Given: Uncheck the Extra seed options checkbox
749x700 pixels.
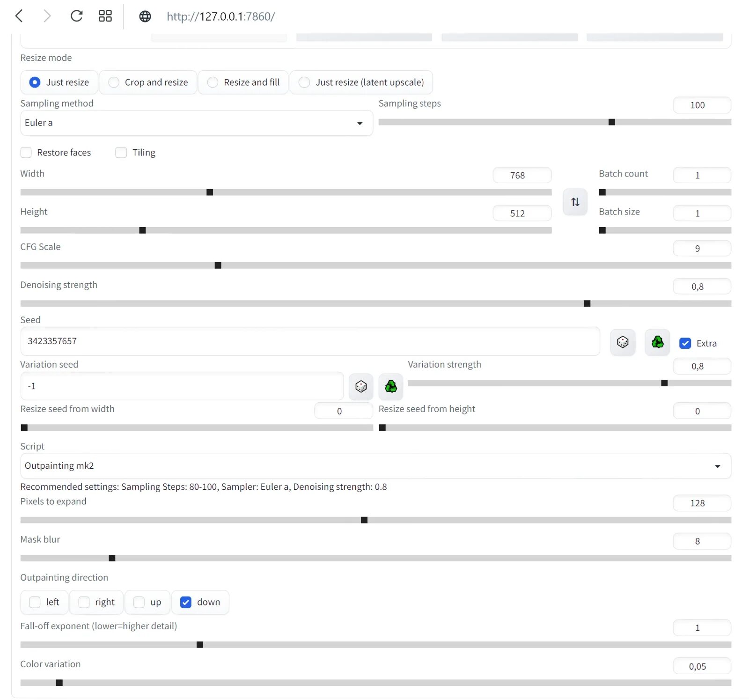Looking at the screenshot, I should (685, 343).
